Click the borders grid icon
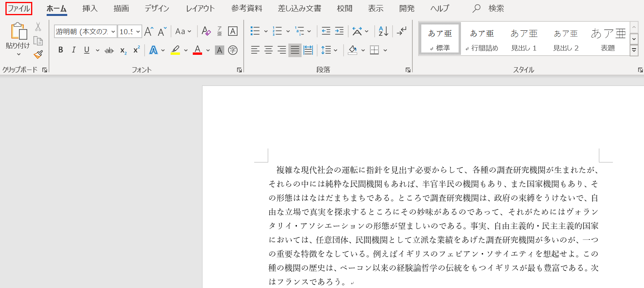 pyautogui.click(x=374, y=50)
